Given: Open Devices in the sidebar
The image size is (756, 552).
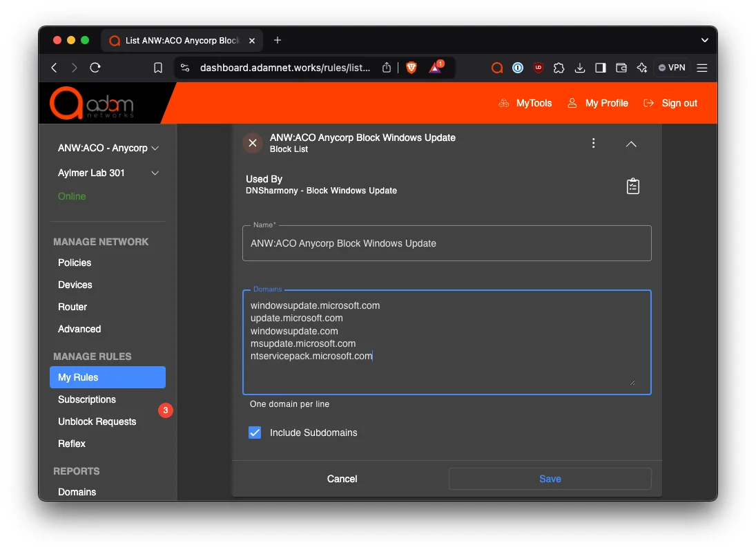Looking at the screenshot, I should coord(75,285).
